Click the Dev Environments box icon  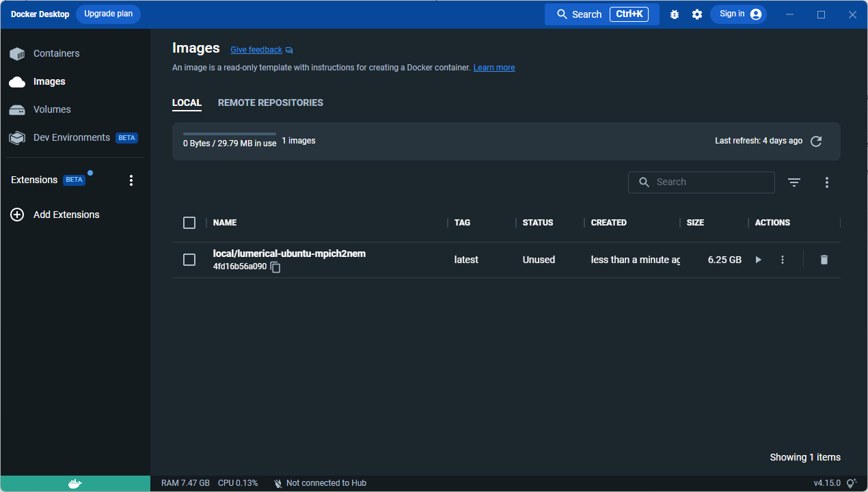17,138
